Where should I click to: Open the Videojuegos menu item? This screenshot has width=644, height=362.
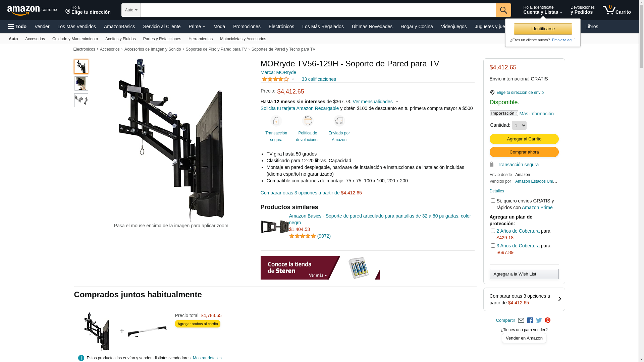453,26
